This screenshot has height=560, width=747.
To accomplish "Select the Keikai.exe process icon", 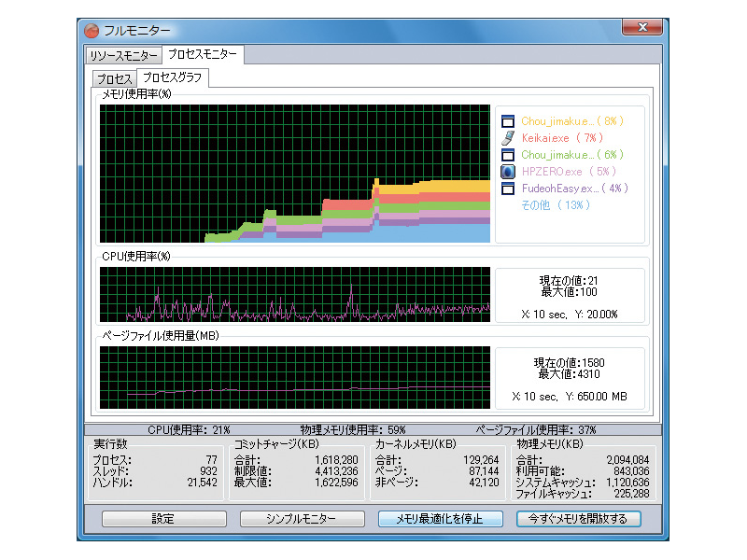I will (508, 138).
